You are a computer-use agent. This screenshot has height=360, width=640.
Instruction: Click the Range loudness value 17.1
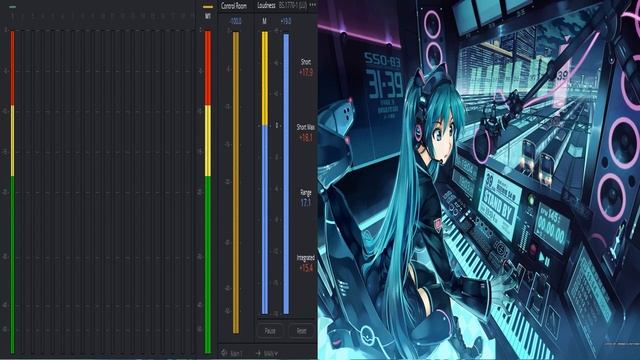(306, 203)
